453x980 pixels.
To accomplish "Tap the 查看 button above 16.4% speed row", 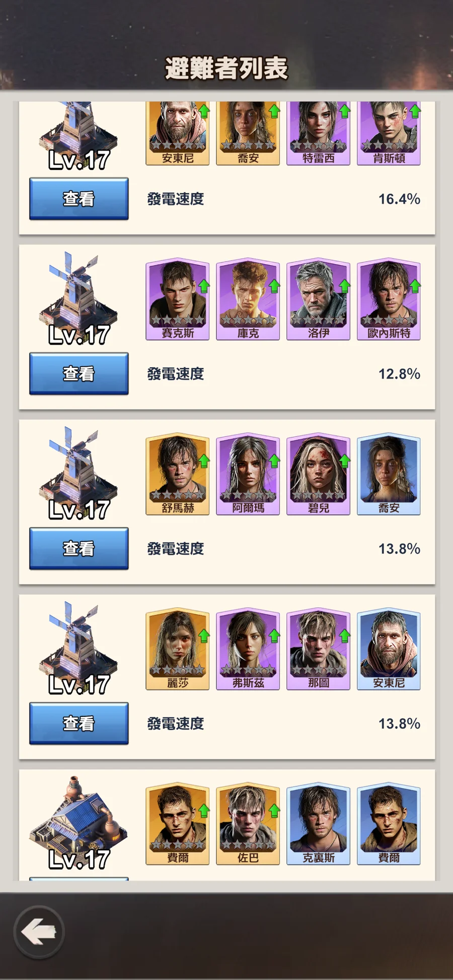I will click(x=79, y=199).
